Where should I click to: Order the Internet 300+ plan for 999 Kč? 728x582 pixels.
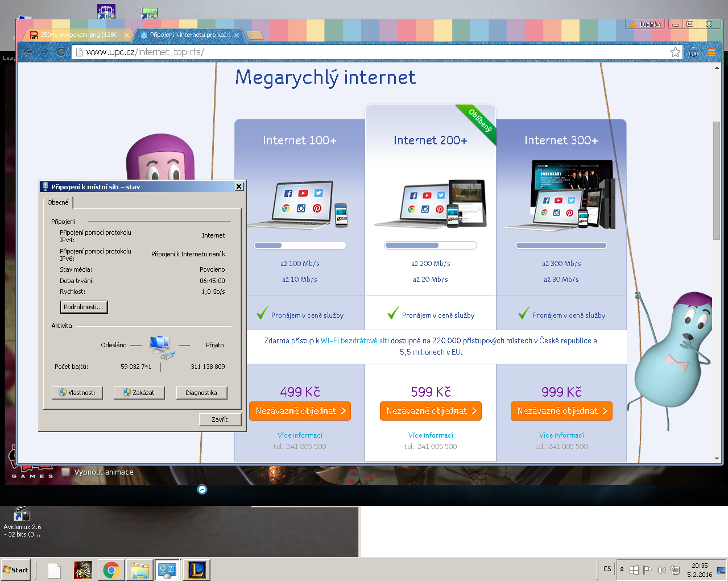click(561, 411)
